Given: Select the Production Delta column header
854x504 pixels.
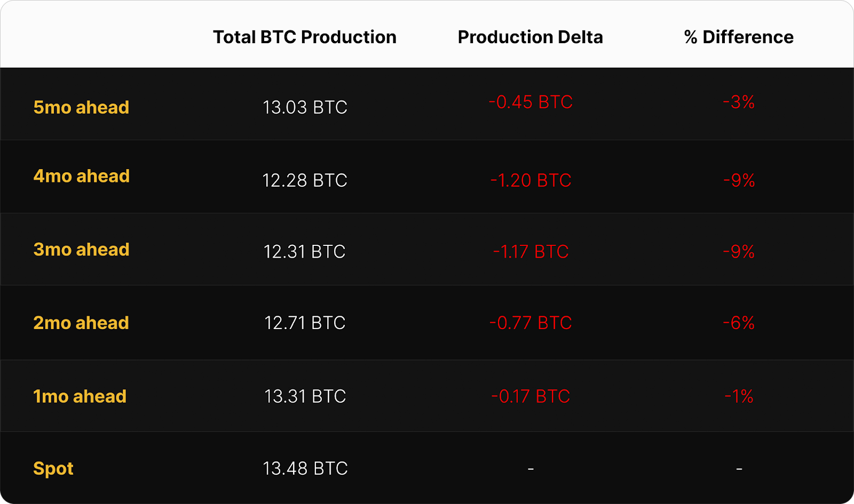Looking at the screenshot, I should pyautogui.click(x=530, y=37).
